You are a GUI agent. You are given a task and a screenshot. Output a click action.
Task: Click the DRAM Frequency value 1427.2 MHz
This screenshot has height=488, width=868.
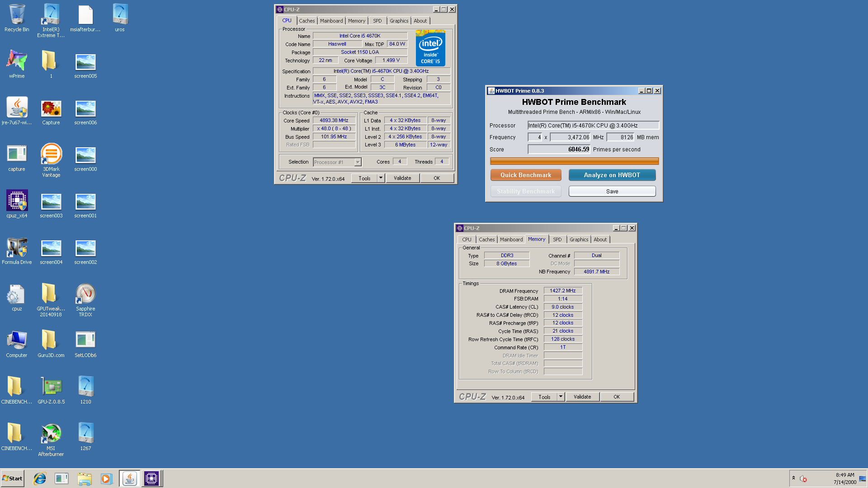pos(563,291)
